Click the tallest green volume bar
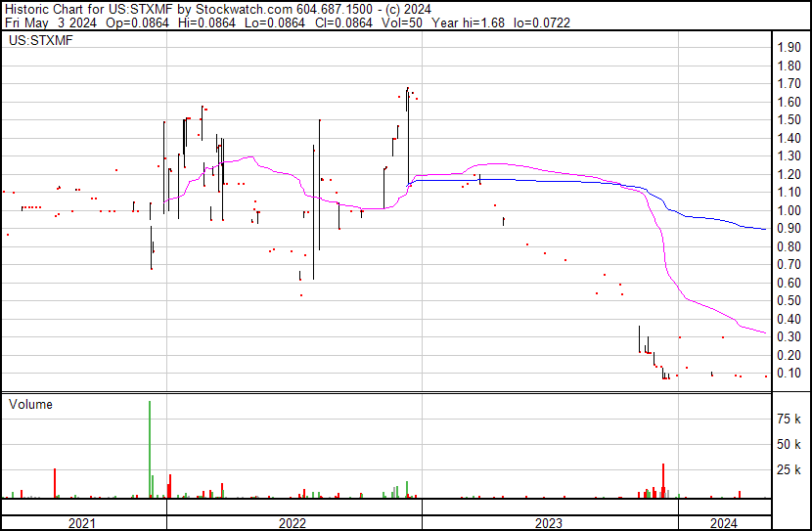Screen dimensions: 812x531 pyautogui.click(x=150, y=449)
